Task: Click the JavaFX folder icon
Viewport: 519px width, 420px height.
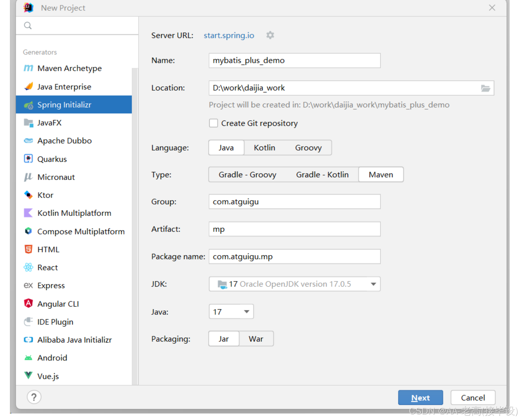Action: coord(28,123)
